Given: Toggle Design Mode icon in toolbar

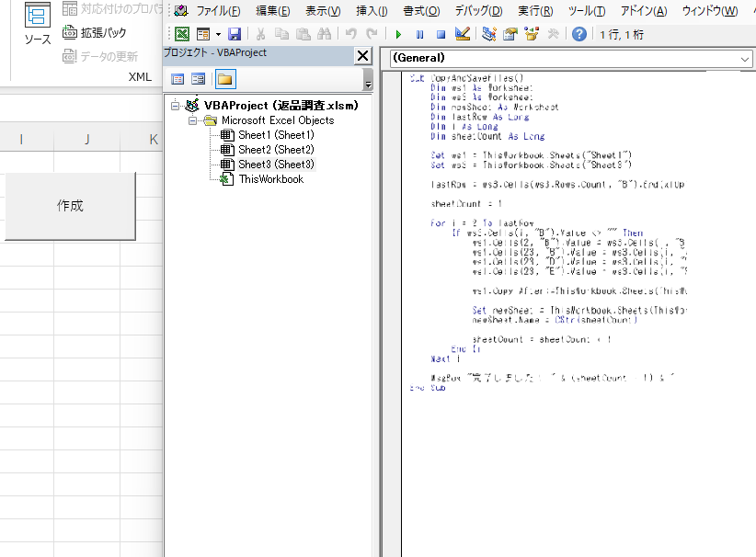Looking at the screenshot, I should pos(462,34).
